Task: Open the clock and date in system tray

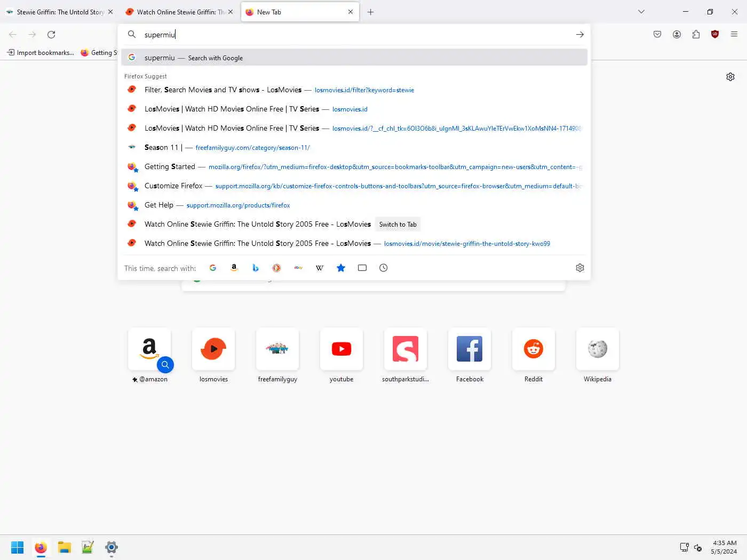Action: 724,547
